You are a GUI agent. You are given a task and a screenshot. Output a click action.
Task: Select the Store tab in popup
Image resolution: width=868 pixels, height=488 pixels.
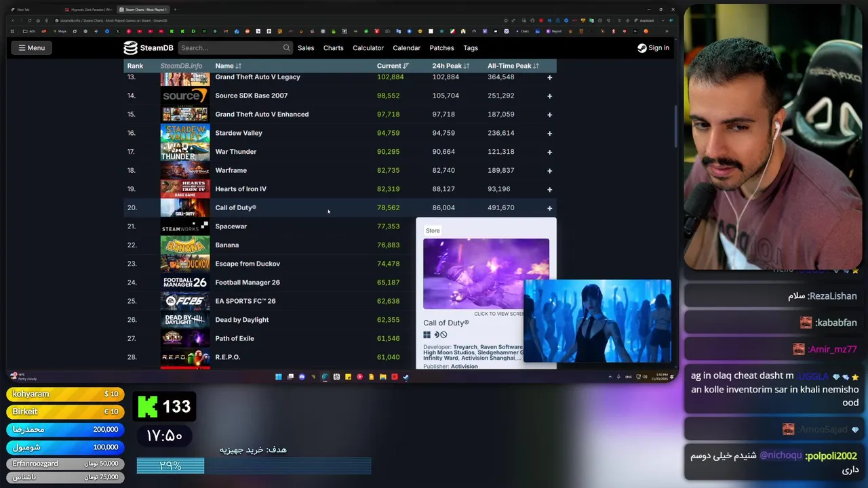point(433,230)
